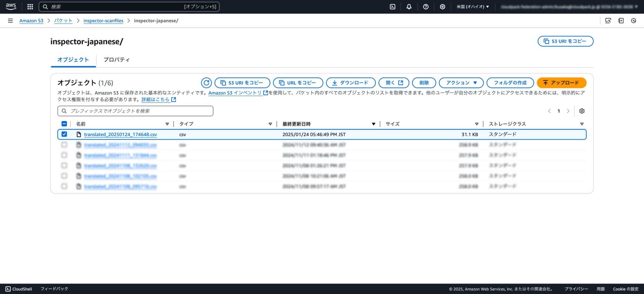644x294 pixels.
Task: Switch to the プロパティ tab
Action: (x=117, y=60)
